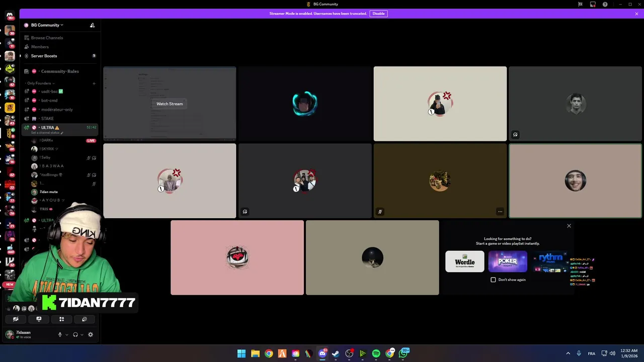The height and width of the screenshot is (362, 644).
Task: Open the Members list
Action: 40,47
